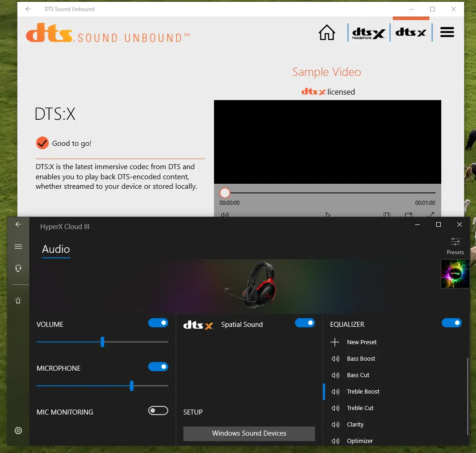
Task: Click the DTS Sound Unbound logo
Action: pyautogui.click(x=108, y=33)
